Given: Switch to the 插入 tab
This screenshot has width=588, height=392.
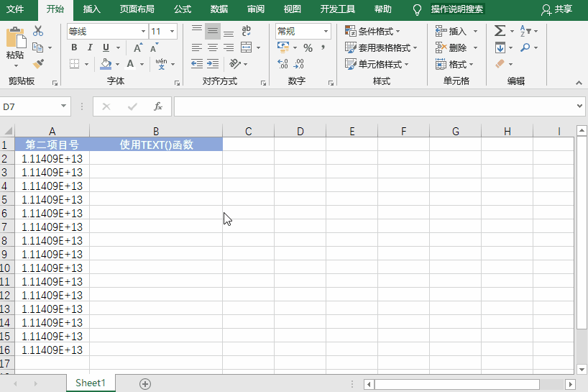Looking at the screenshot, I should tap(92, 9).
